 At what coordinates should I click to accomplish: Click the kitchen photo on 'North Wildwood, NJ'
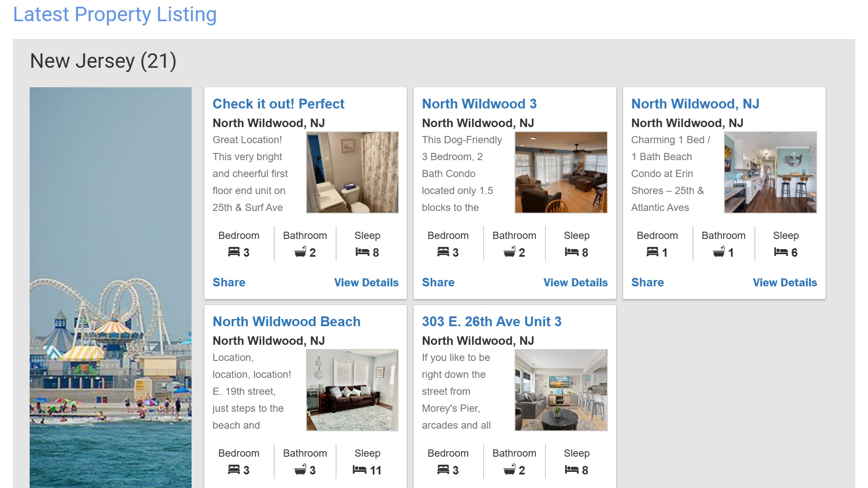coord(771,172)
